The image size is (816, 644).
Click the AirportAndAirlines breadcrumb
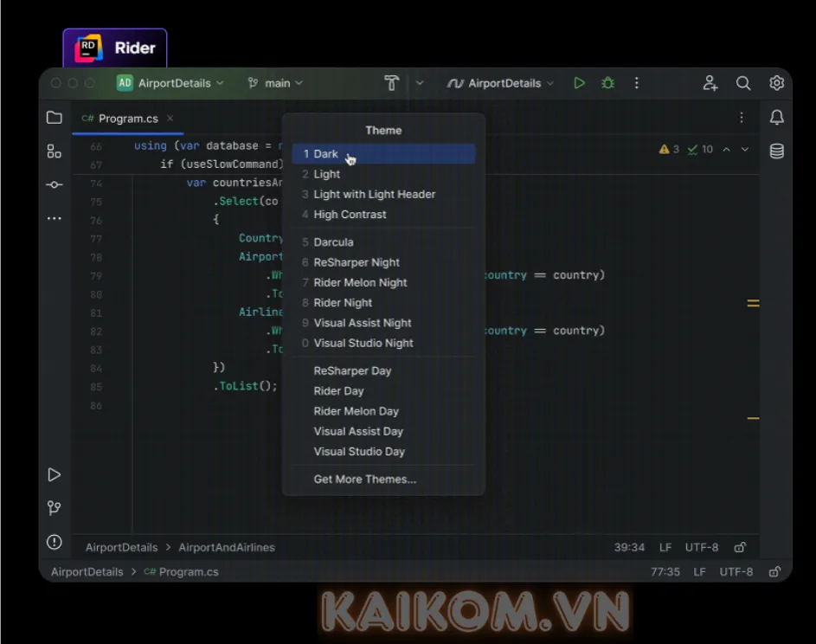coord(226,547)
